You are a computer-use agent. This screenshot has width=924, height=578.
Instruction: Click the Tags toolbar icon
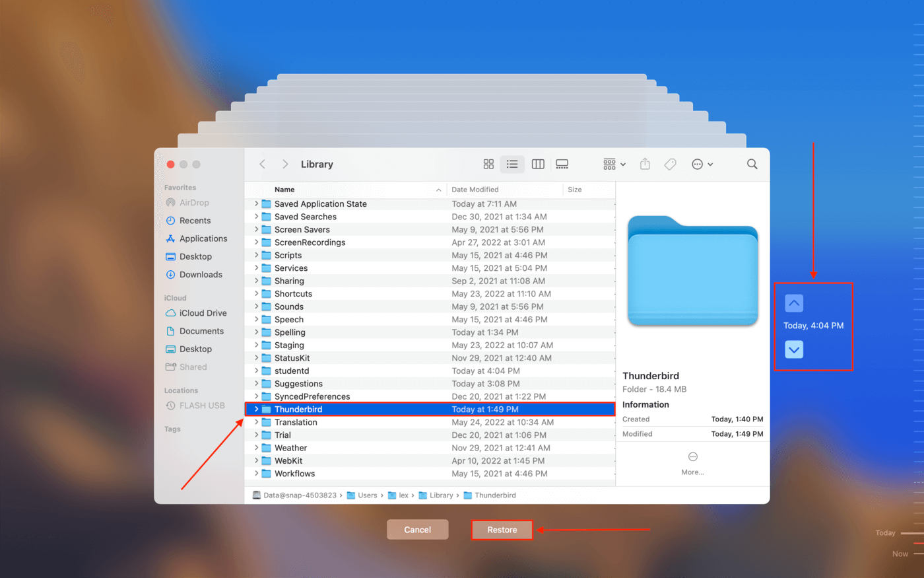tap(671, 164)
